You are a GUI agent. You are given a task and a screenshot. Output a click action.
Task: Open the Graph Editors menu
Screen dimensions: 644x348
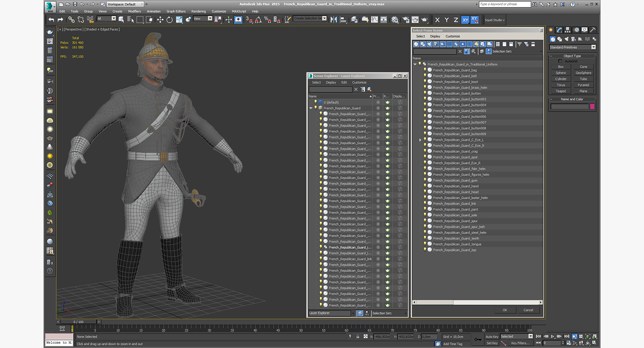pos(176,11)
